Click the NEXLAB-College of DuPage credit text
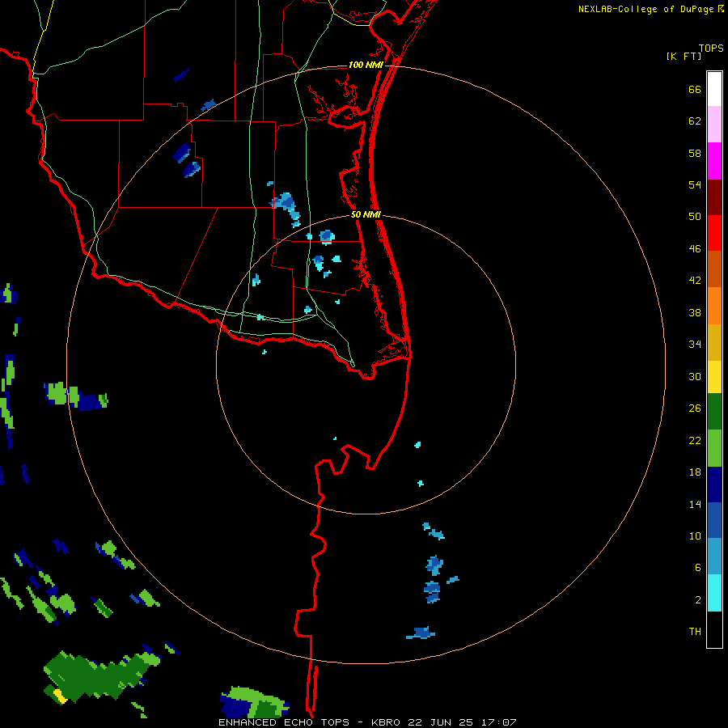This screenshot has height=728, width=728. 645,9
